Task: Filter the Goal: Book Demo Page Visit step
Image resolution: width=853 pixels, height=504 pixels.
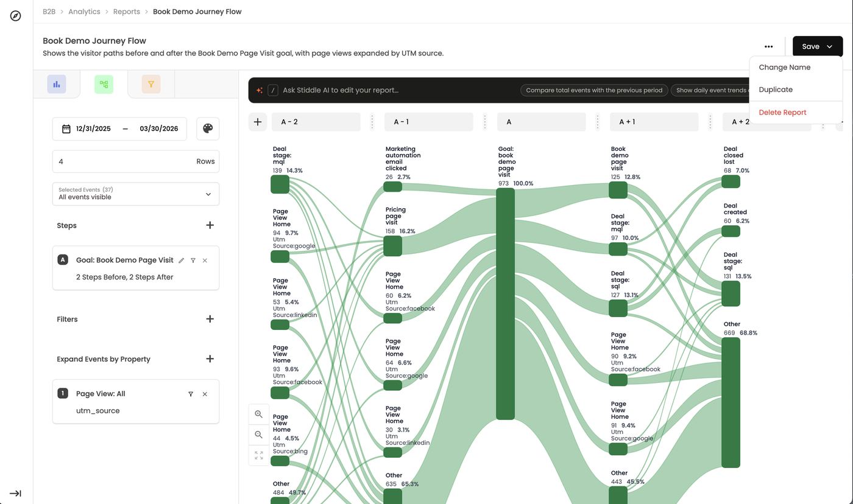Action: (193, 261)
